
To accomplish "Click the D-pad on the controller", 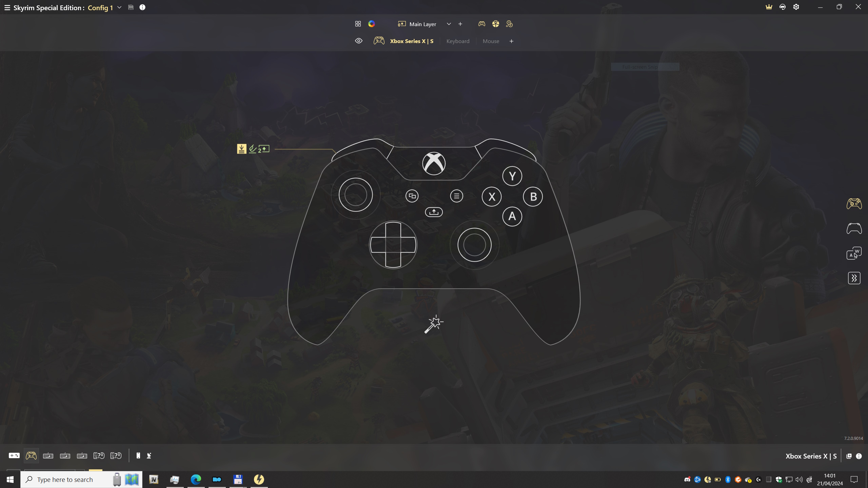I will tap(393, 245).
